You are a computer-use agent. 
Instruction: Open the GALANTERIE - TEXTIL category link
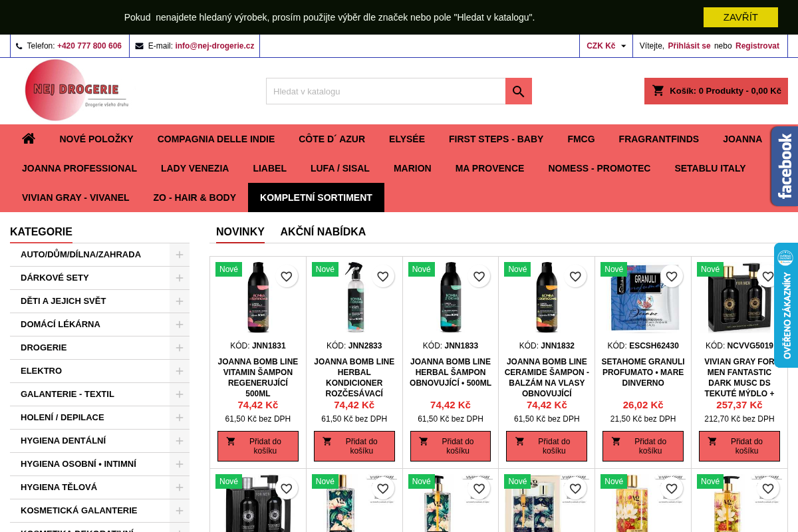pos(67,394)
